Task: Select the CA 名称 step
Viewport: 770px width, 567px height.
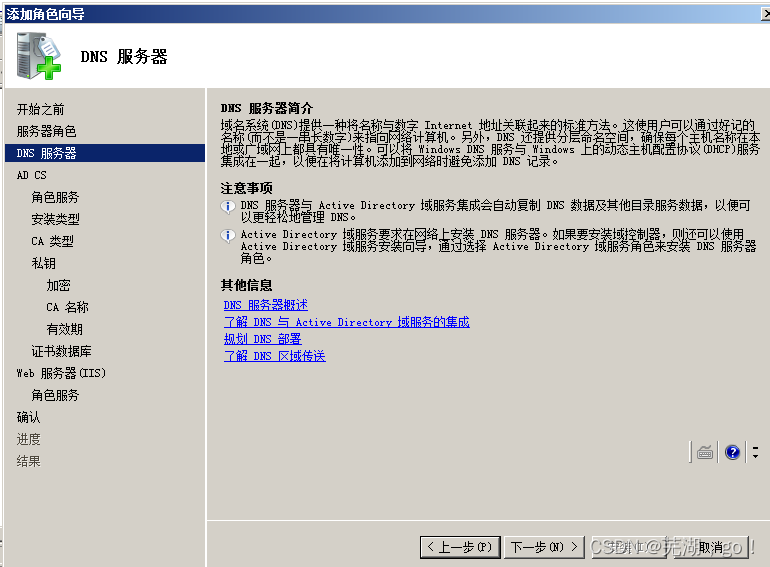Action: [x=67, y=307]
